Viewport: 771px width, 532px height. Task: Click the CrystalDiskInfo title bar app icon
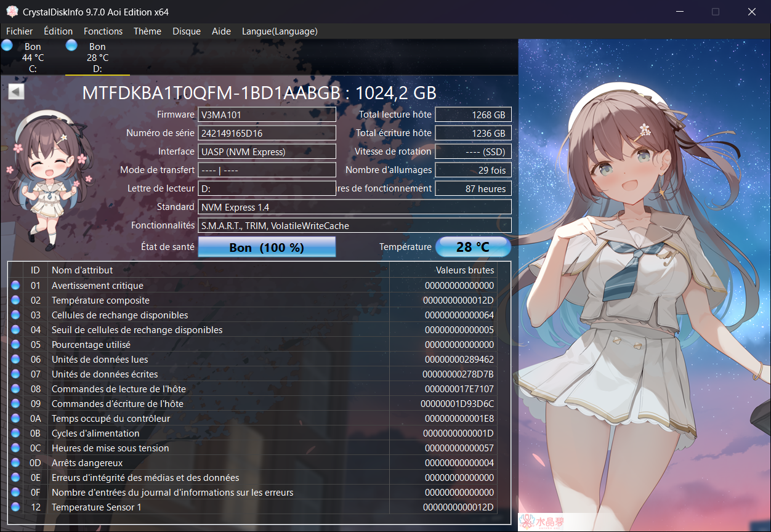(x=12, y=12)
